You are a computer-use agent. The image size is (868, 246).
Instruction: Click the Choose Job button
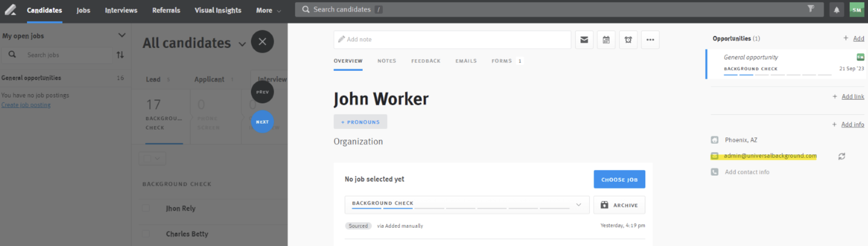click(x=619, y=179)
